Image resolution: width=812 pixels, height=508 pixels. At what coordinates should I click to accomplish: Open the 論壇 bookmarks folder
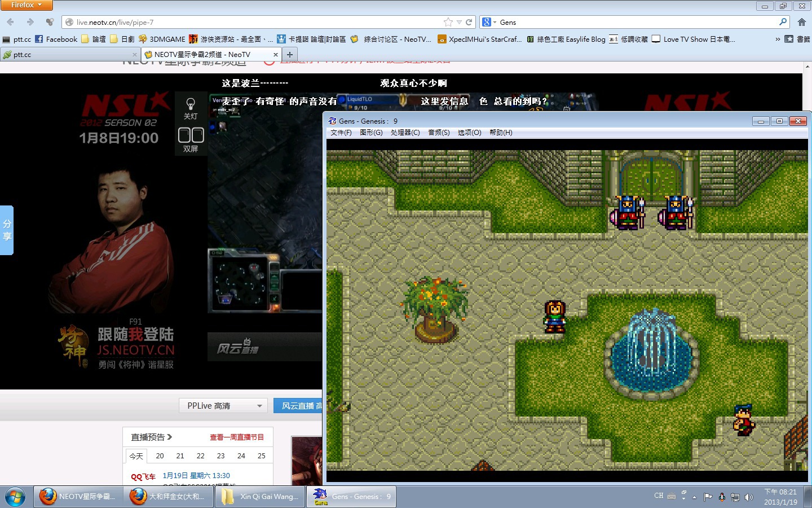(94, 39)
